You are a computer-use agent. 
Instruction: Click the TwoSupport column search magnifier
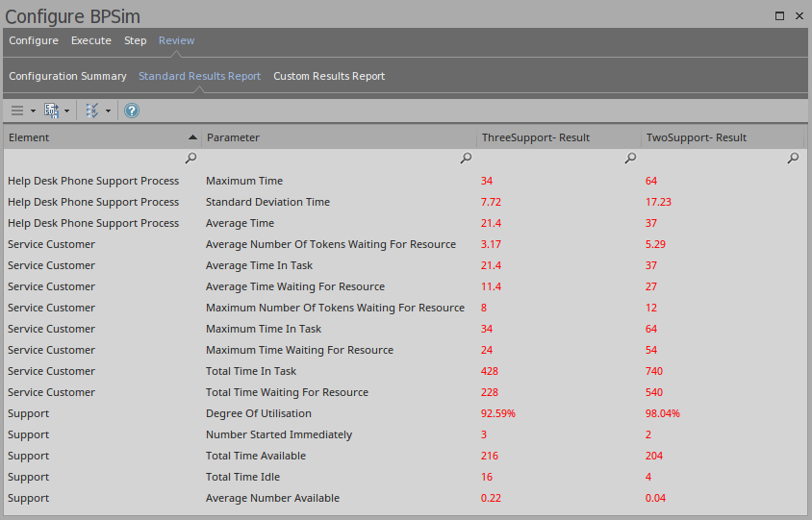click(x=793, y=159)
